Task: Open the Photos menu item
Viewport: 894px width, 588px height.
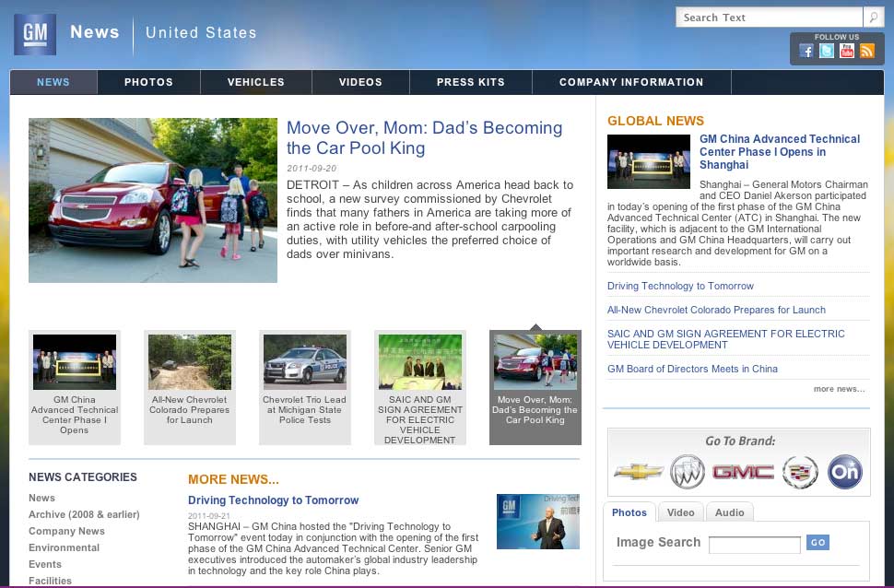Action: tap(148, 82)
